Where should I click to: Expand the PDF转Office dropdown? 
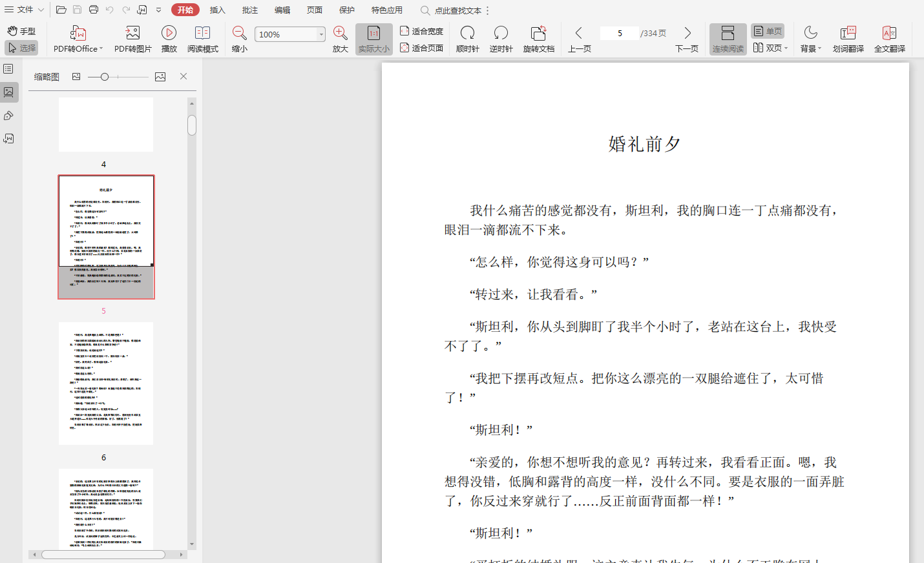coord(101,49)
